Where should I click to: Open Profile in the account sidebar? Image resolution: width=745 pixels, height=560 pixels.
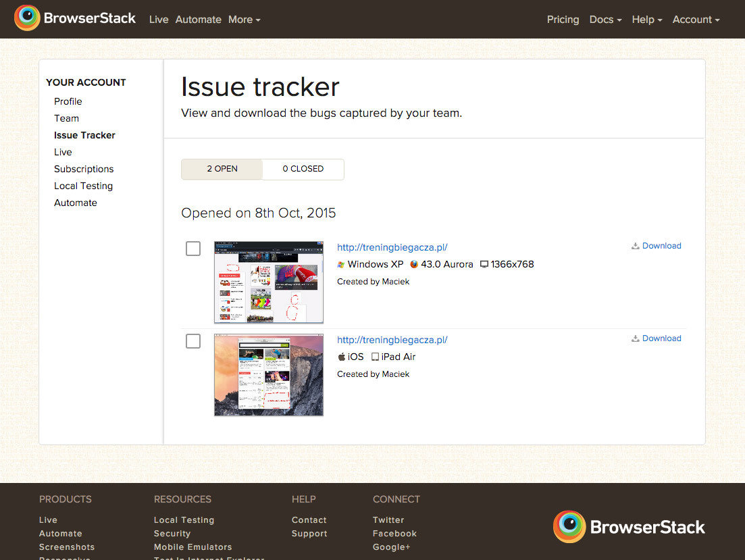coord(68,101)
